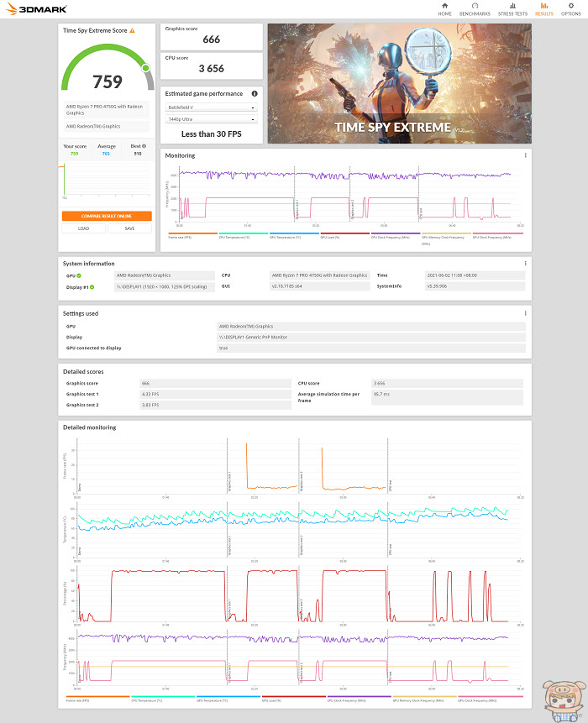Click the overall score 759
Screen dimensions: 588x723
pyautogui.click(x=108, y=81)
